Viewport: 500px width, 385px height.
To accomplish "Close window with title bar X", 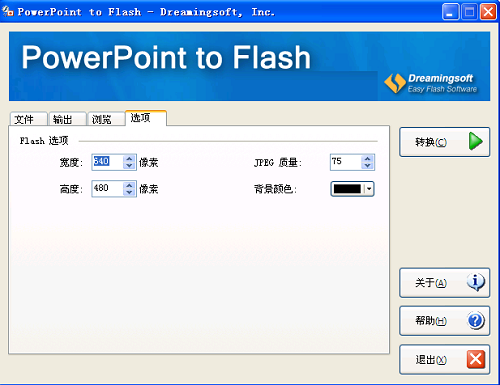I will [488, 12].
